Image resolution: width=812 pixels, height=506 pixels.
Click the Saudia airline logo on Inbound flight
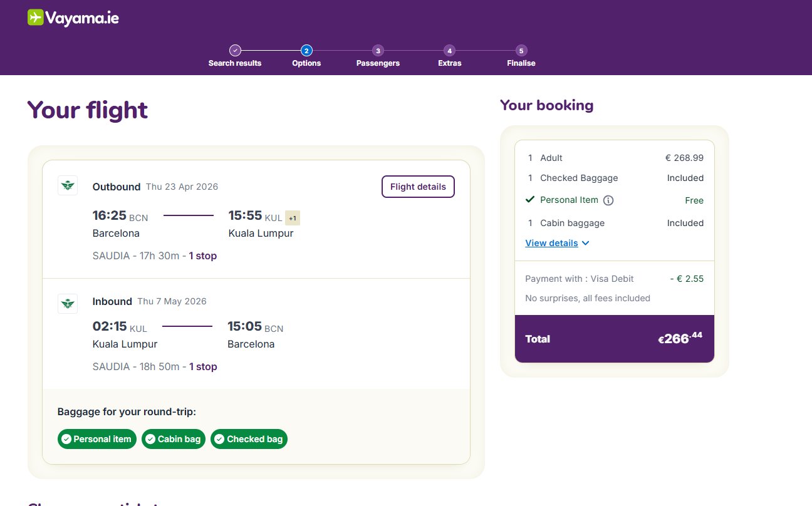pos(68,304)
